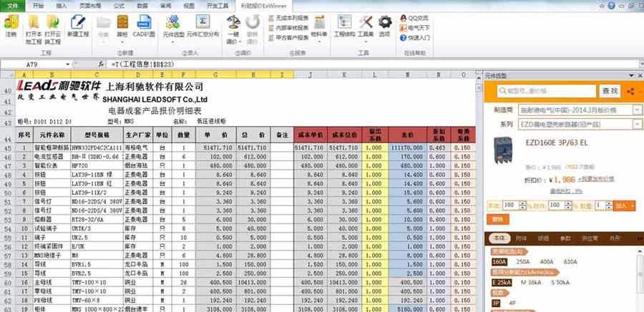Open the 电气天下 link
This screenshot has width=644, height=312.
pos(415,28)
